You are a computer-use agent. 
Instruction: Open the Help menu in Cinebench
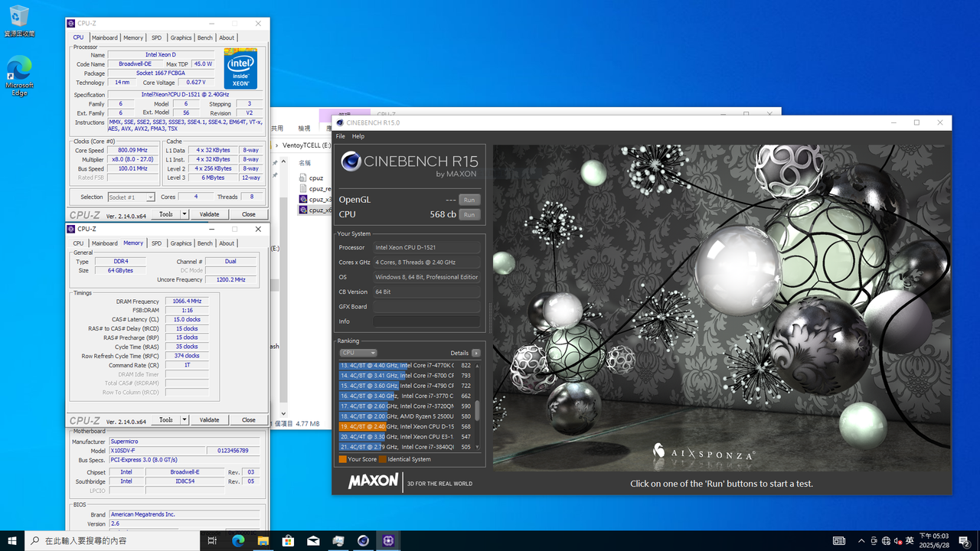(x=358, y=136)
